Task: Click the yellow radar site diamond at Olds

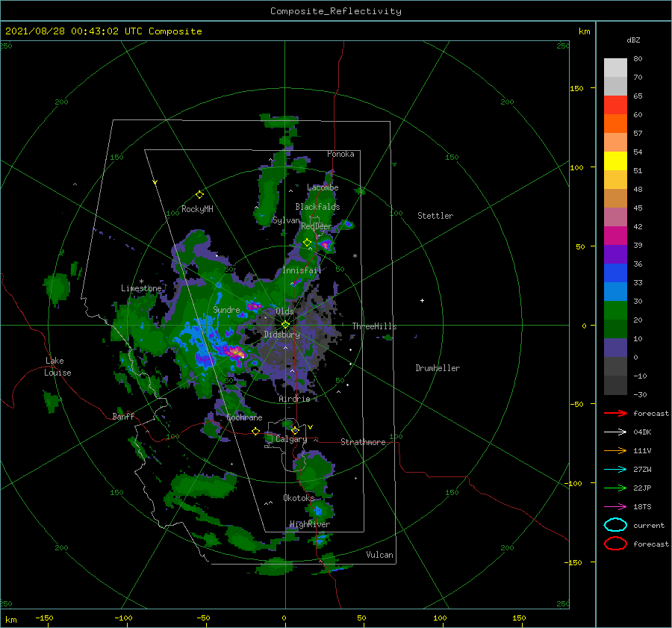Action: click(x=285, y=325)
